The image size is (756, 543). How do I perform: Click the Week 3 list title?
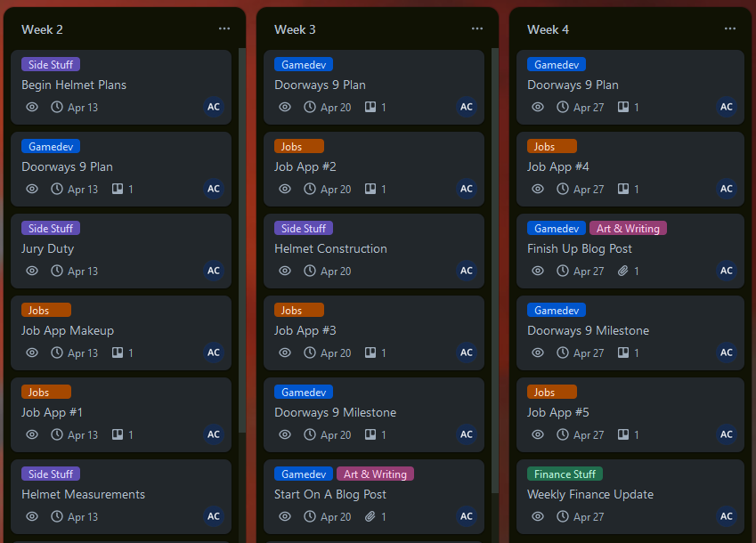click(295, 29)
